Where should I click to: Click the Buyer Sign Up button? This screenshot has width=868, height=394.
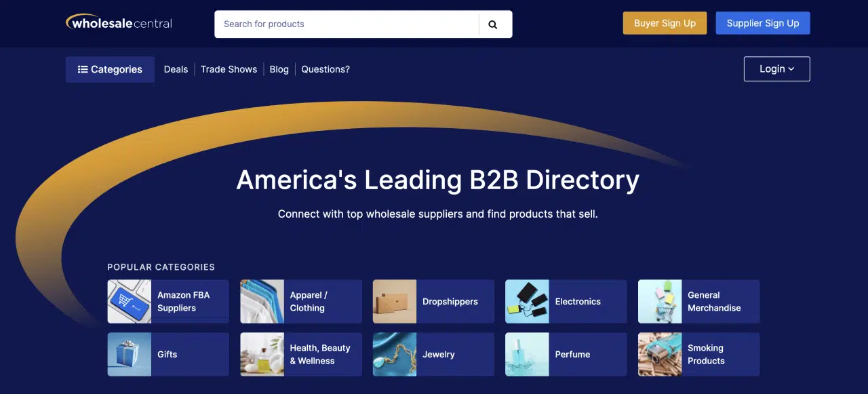click(x=665, y=23)
